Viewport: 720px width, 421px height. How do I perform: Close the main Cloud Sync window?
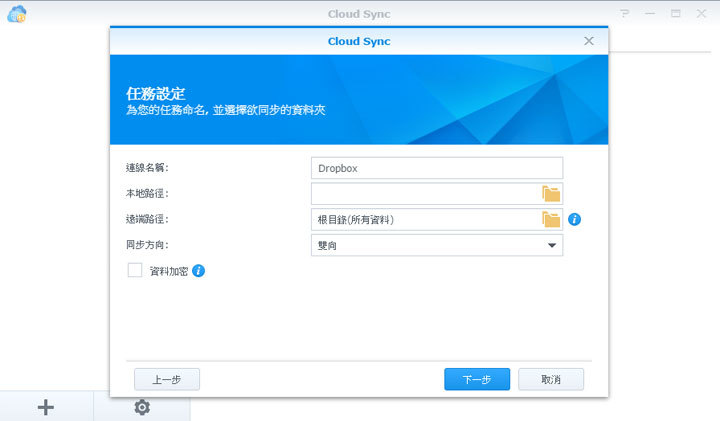701,14
